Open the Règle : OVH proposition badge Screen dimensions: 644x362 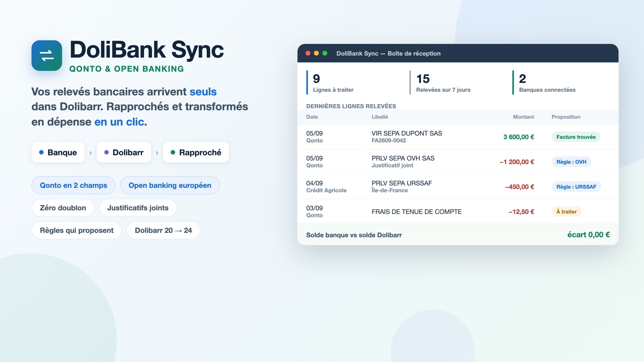tap(571, 162)
